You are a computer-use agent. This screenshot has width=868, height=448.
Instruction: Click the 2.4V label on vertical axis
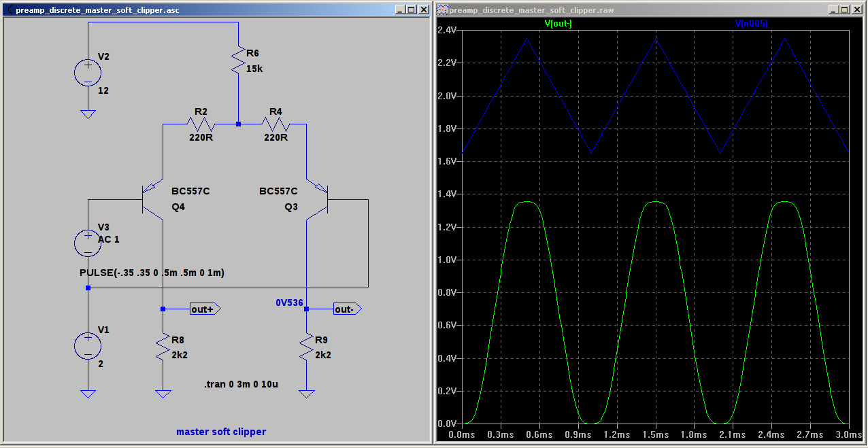pyautogui.click(x=446, y=30)
